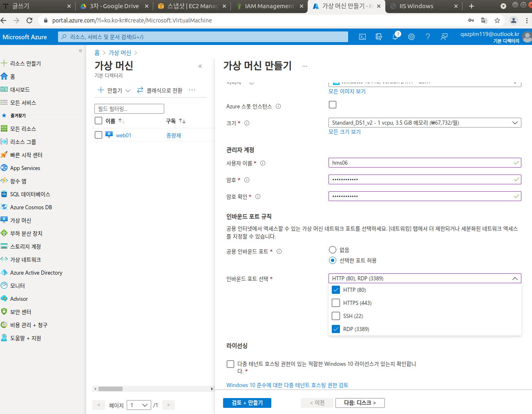Image resolution: width=532 pixels, height=414 pixels.
Task: Open the notifications bell
Action: pyautogui.click(x=395, y=36)
